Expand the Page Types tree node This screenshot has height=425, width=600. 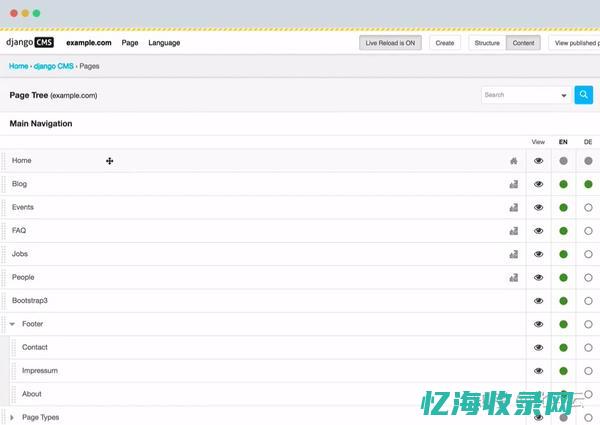coord(13,417)
